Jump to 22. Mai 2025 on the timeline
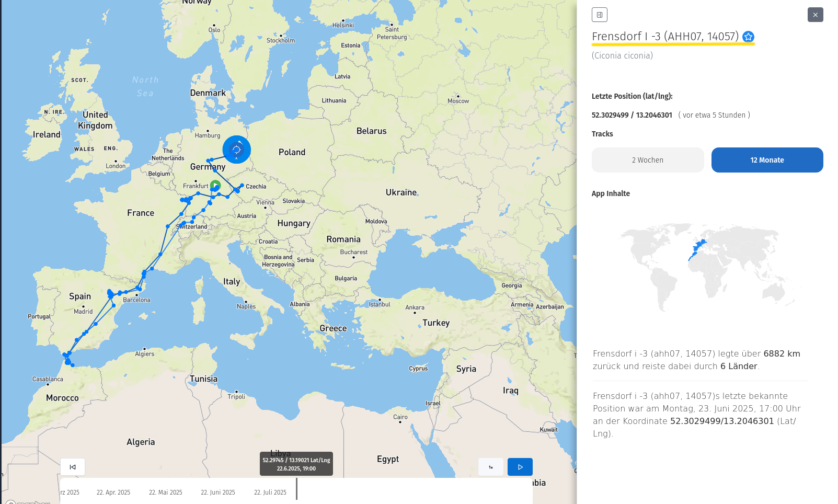838x504 pixels. coord(166,492)
